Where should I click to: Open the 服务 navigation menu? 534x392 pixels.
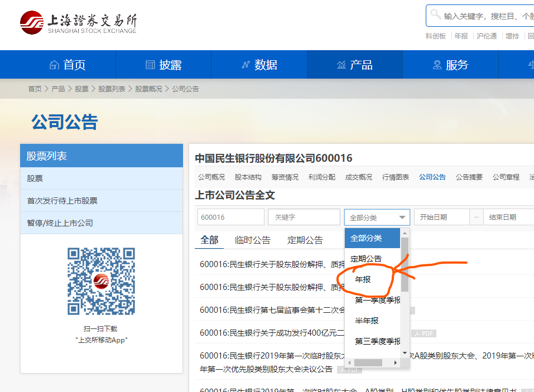pyautogui.click(x=450, y=65)
